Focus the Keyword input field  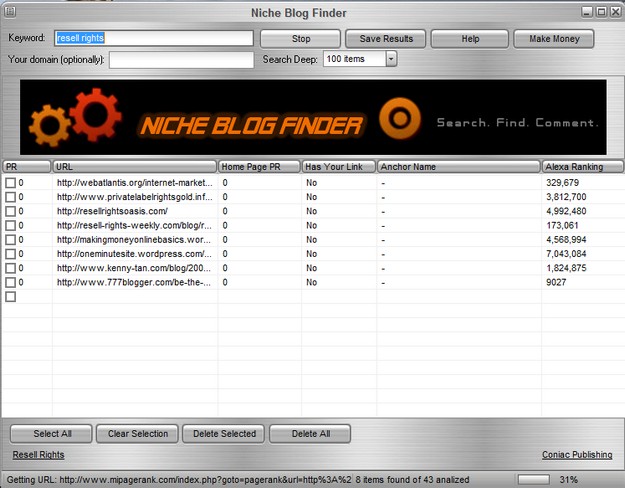(154, 38)
